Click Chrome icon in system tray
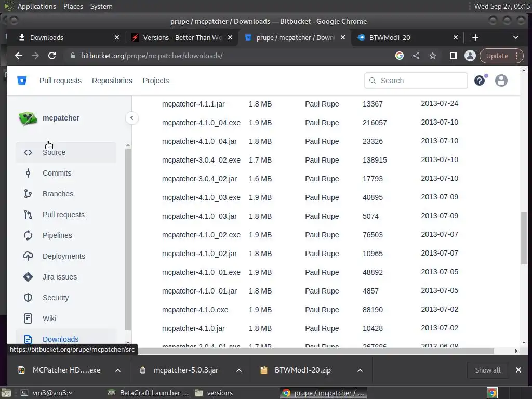Image resolution: width=532 pixels, height=399 pixels. click(493, 393)
